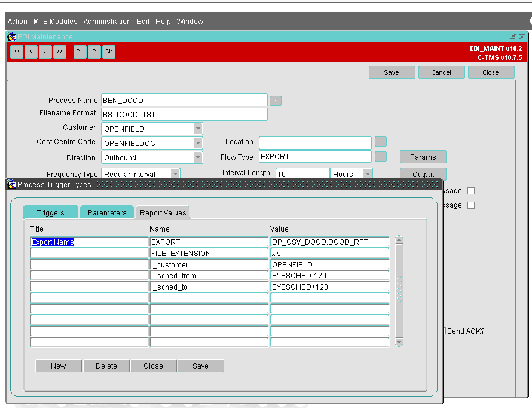
Task: Click Process Trigger Types title icon
Action: [11, 184]
